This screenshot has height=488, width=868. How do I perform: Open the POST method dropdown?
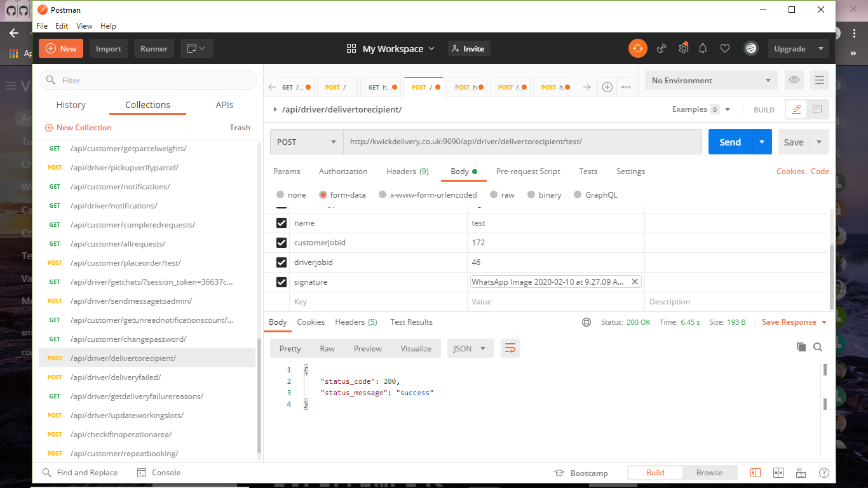(x=306, y=142)
